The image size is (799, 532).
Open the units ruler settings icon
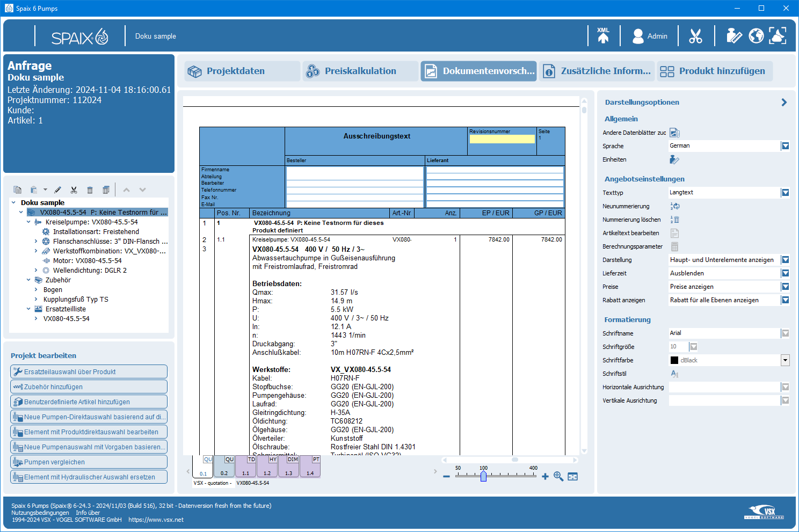click(x=733, y=36)
